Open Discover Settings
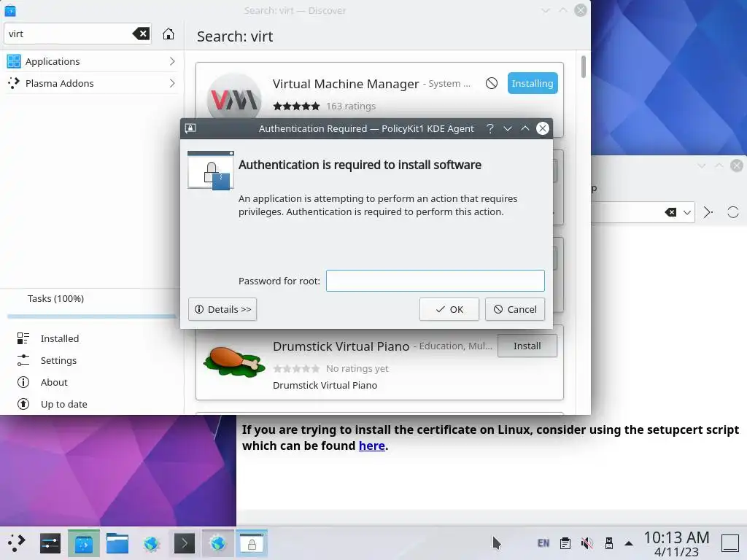This screenshot has height=560, width=747. 58,360
